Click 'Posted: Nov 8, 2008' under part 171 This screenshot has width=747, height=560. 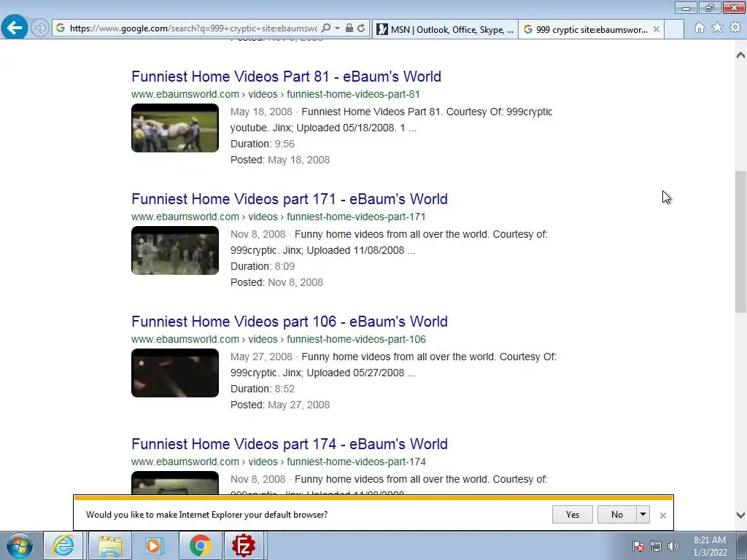276,282
